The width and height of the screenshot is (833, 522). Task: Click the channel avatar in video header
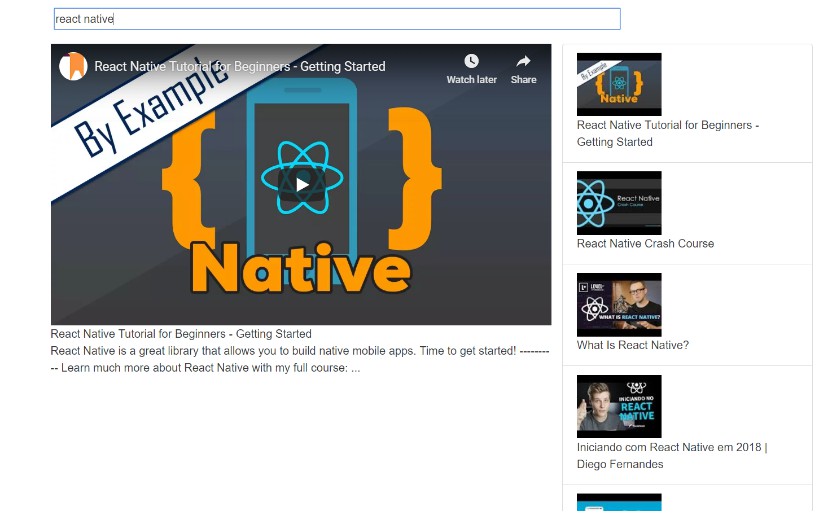(73, 66)
